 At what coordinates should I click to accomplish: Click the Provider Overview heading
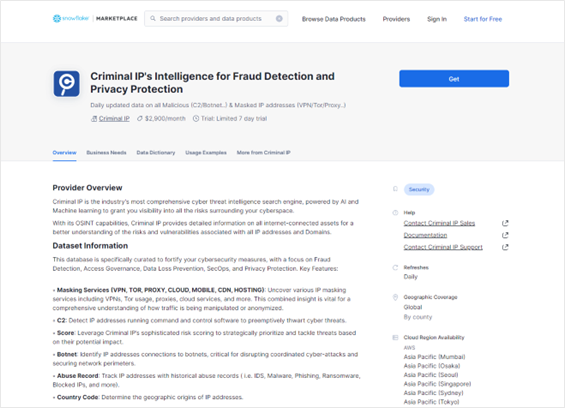(x=87, y=188)
